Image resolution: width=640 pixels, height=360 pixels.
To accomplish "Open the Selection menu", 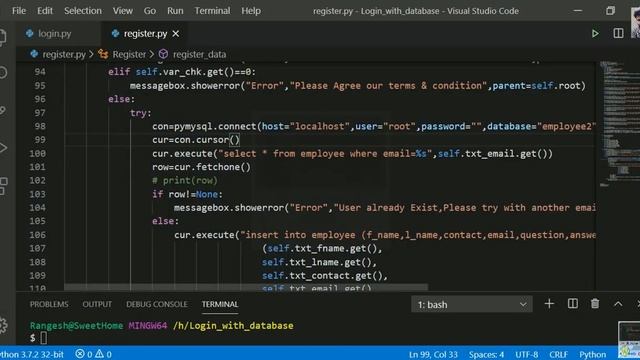I will [x=83, y=11].
